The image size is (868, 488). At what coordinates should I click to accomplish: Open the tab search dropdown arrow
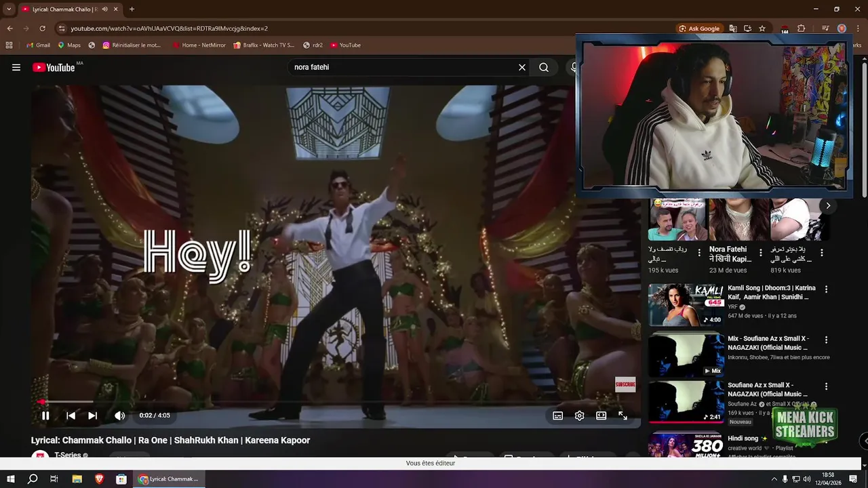[x=9, y=9]
